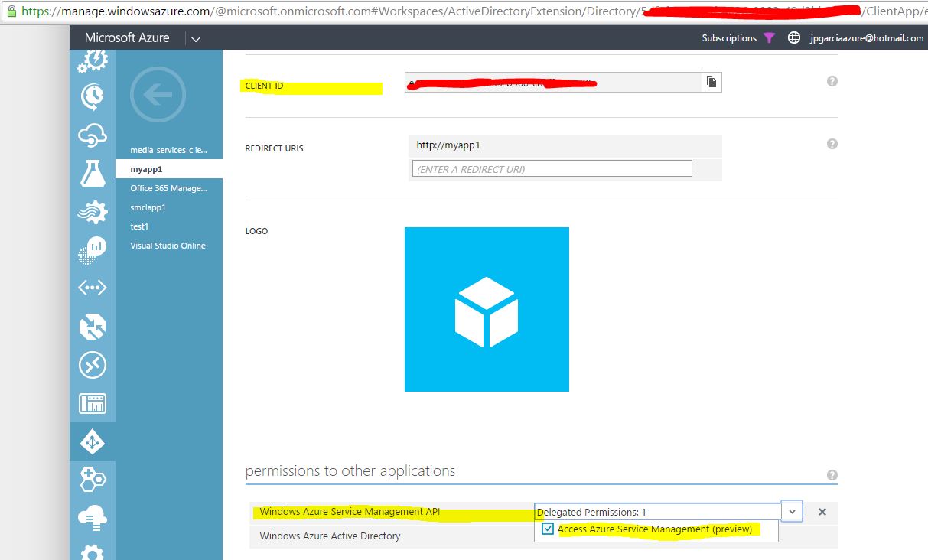Remove Windows Azure Service Management API permission
Image resolution: width=928 pixels, height=560 pixels.
pos(822,512)
